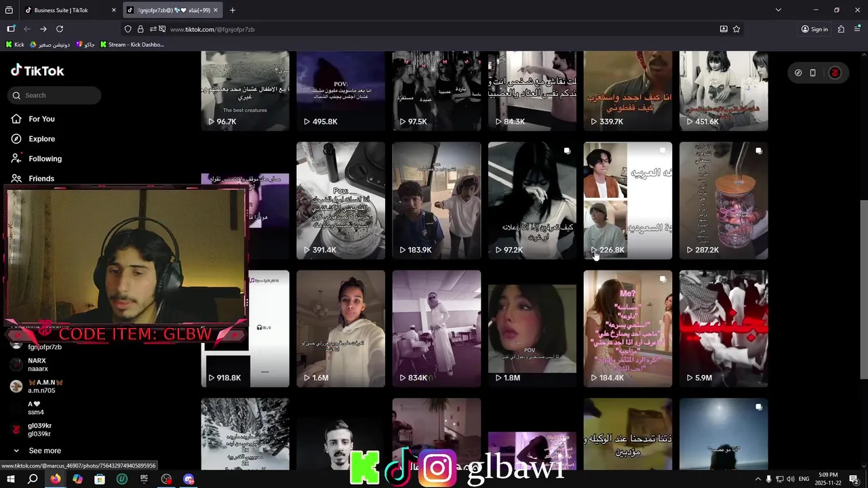Click the site padlock icon
The width and height of the screenshot is (868, 488).
[140, 29]
